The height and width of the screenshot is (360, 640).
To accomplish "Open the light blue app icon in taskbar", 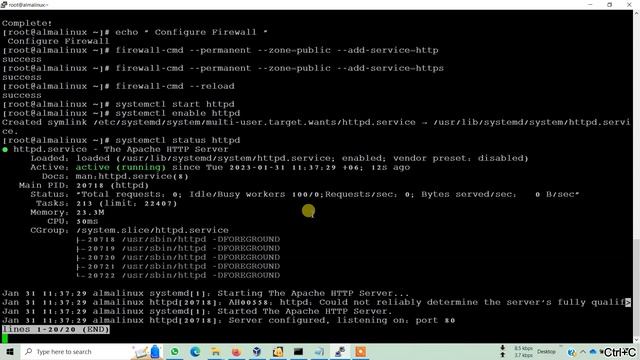I will (319, 351).
